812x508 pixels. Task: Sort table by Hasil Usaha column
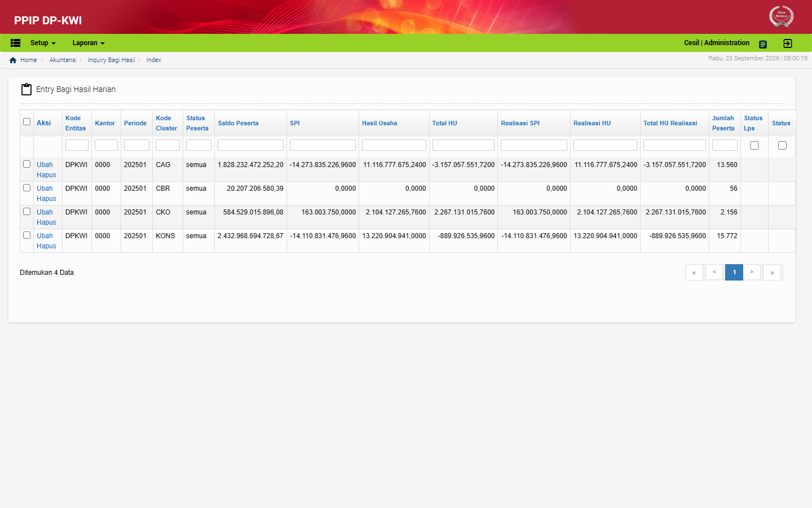379,123
